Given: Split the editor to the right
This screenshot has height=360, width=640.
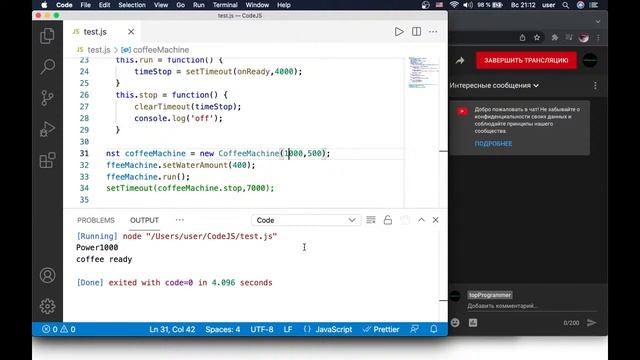Looking at the screenshot, I should coord(416,32).
